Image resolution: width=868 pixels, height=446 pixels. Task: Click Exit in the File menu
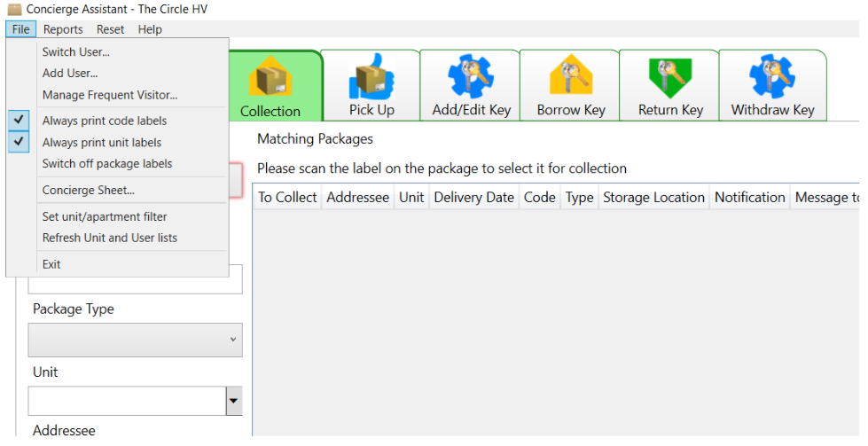pyautogui.click(x=51, y=264)
